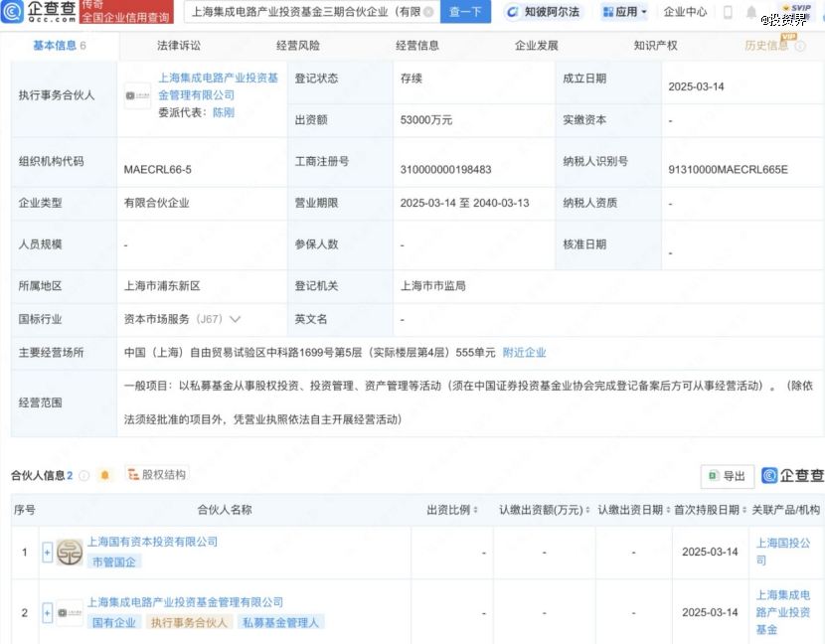Select the 上海市浦东新区 region value
The height and width of the screenshot is (644, 825).
[162, 286]
